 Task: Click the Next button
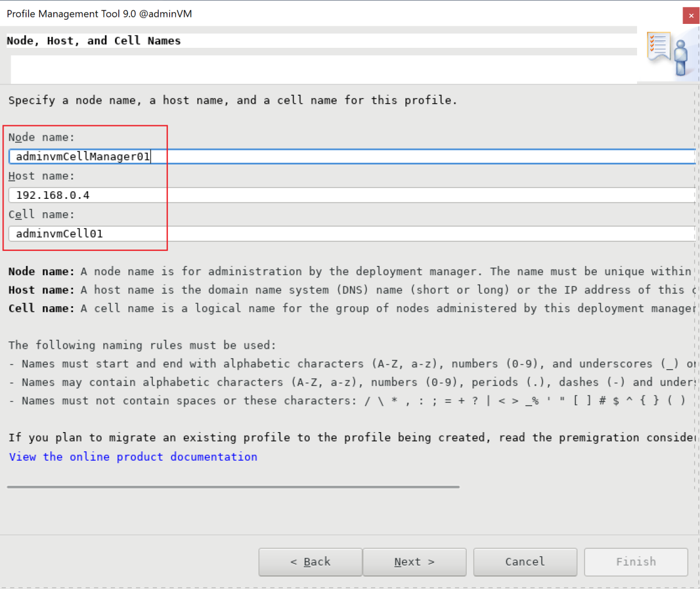(x=414, y=562)
